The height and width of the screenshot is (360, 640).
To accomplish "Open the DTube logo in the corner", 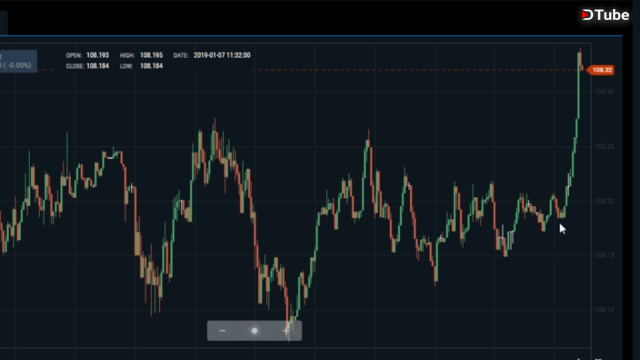I will [605, 15].
